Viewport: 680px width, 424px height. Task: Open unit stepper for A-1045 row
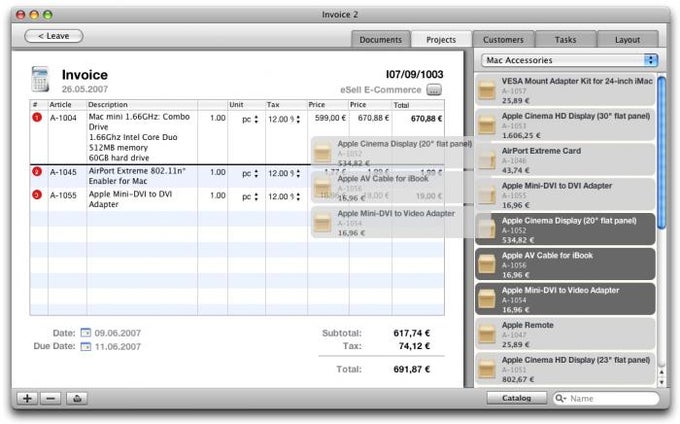point(256,173)
